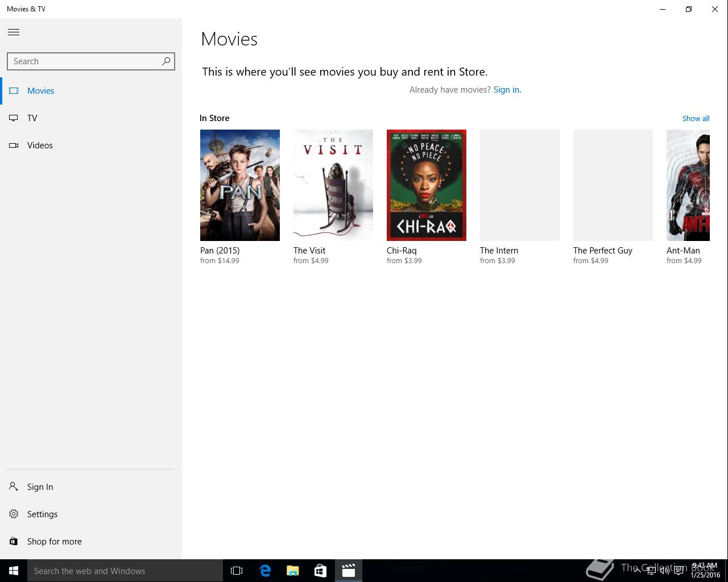Click the Sign in link
This screenshot has height=582, width=728.
click(x=507, y=90)
